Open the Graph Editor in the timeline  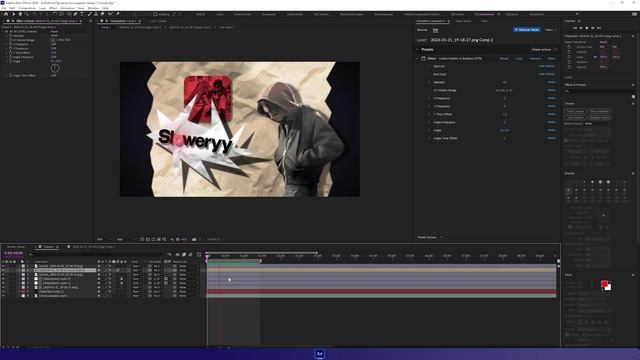point(199,254)
